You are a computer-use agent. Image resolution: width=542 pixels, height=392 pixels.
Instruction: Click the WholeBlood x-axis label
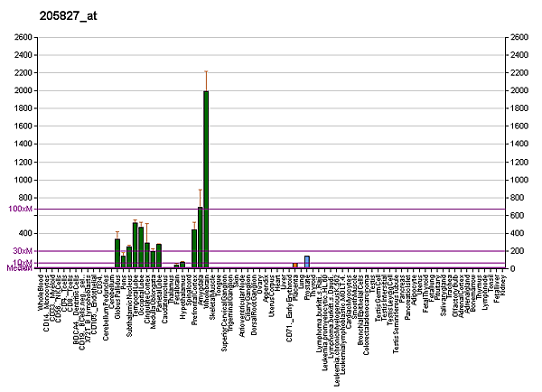click(42, 292)
